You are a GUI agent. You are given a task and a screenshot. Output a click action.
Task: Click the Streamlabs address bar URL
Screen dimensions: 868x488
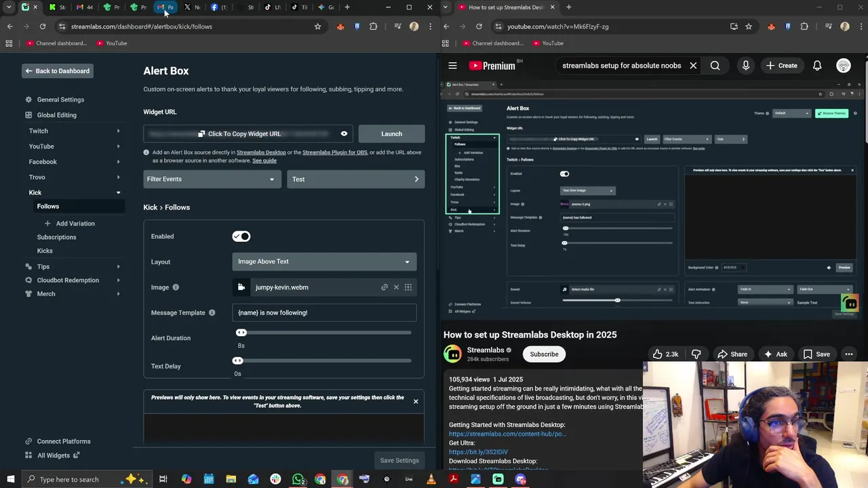(x=142, y=26)
